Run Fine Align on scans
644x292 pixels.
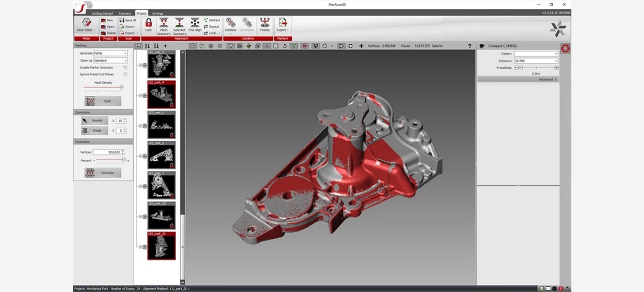click(195, 25)
